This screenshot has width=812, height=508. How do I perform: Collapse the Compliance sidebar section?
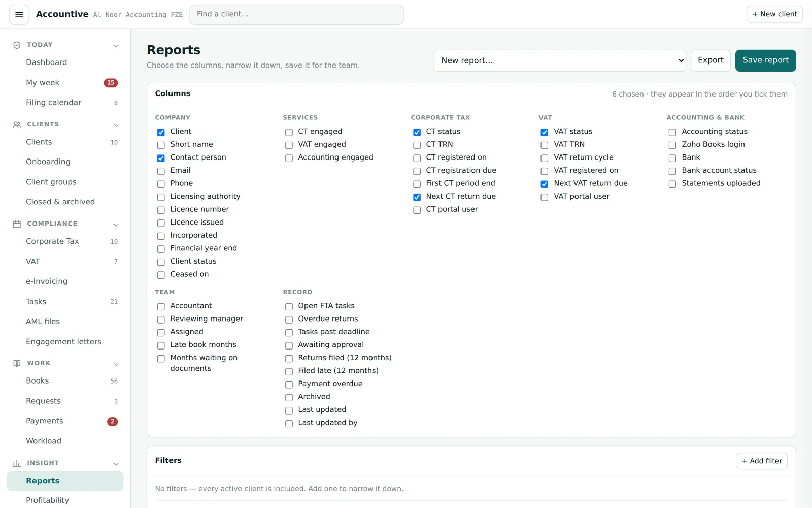tap(116, 225)
